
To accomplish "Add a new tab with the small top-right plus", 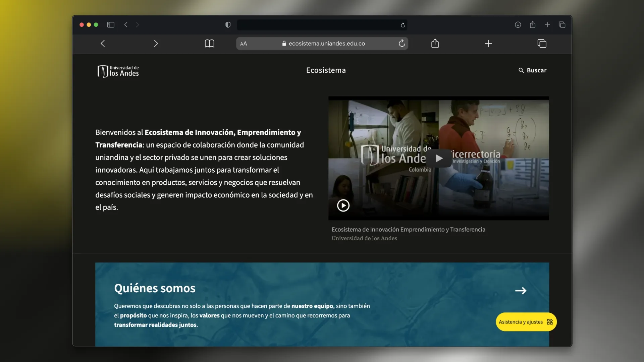I will (x=547, y=25).
